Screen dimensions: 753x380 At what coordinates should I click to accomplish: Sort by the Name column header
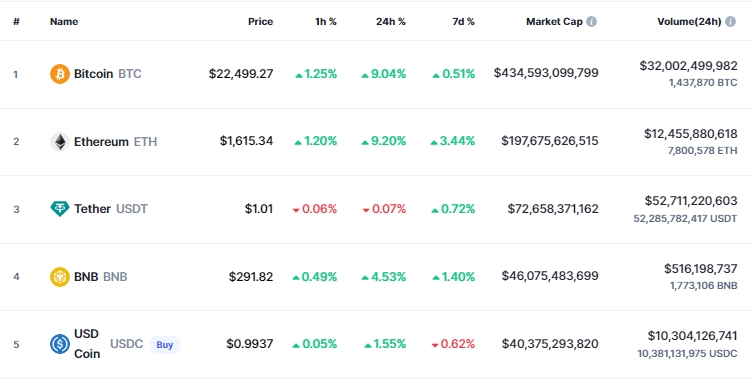tap(64, 22)
